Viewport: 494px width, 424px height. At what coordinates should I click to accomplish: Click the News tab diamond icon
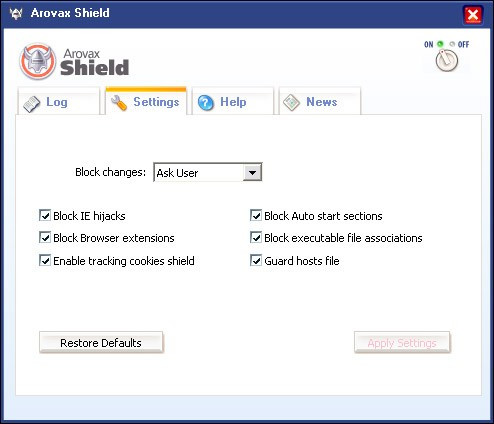pos(291,102)
